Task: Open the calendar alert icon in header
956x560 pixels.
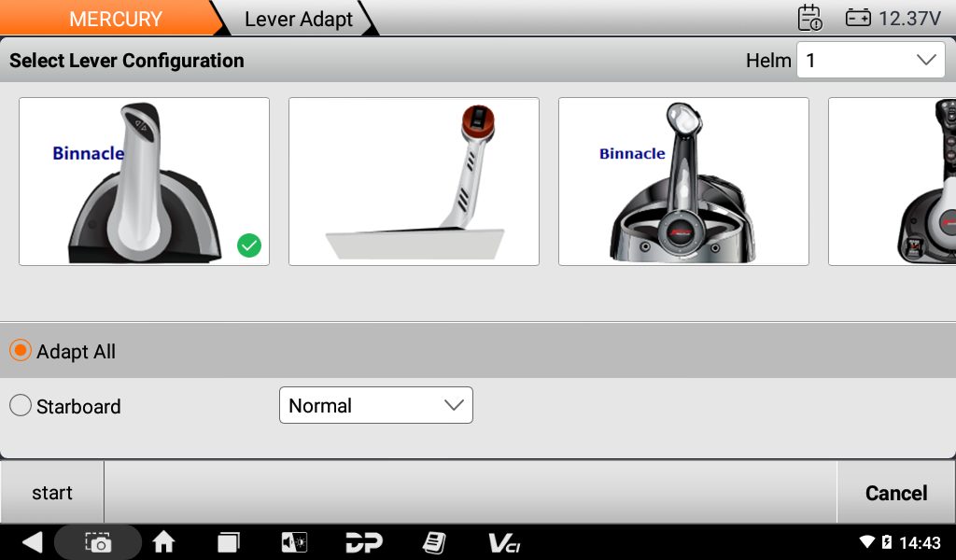Action: (x=809, y=18)
